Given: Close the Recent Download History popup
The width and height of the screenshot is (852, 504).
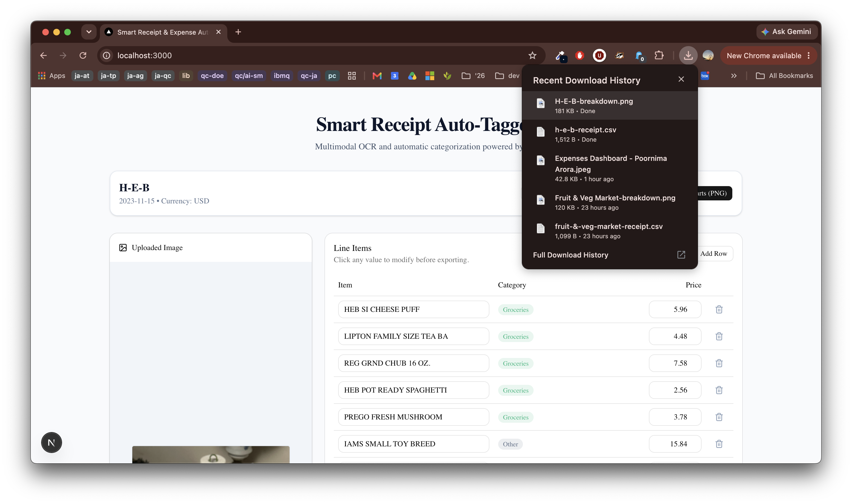Looking at the screenshot, I should click(x=681, y=79).
